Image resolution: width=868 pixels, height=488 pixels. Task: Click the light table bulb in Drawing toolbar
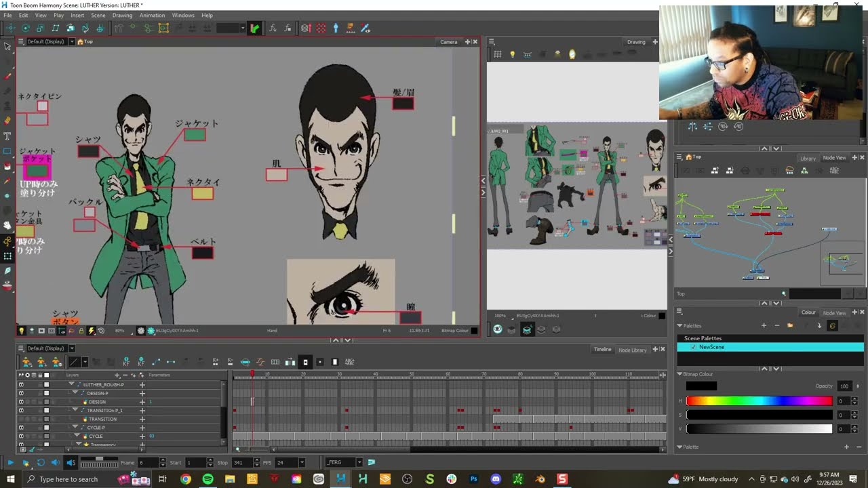tap(513, 54)
